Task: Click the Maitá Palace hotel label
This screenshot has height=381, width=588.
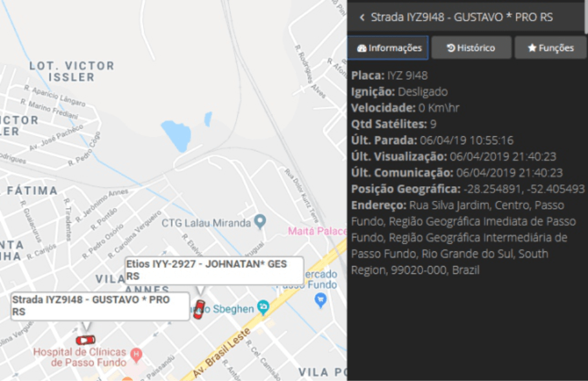Action: pos(317,231)
